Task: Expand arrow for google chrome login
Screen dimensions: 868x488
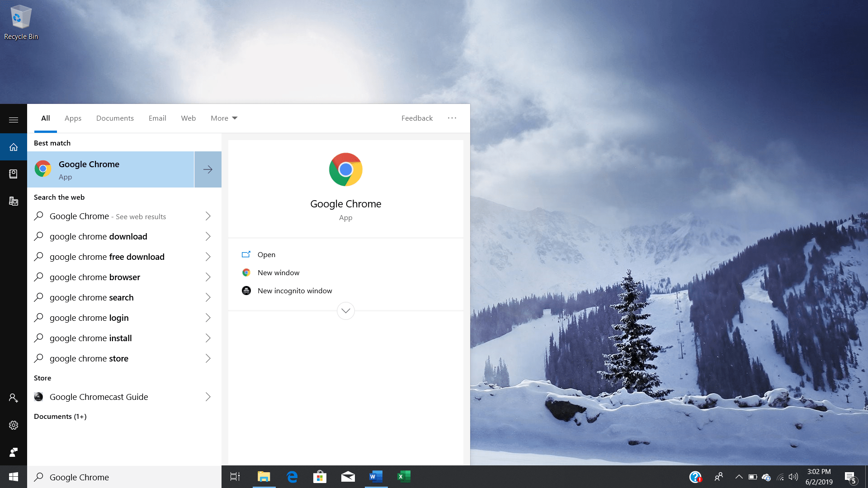Action: pos(208,318)
